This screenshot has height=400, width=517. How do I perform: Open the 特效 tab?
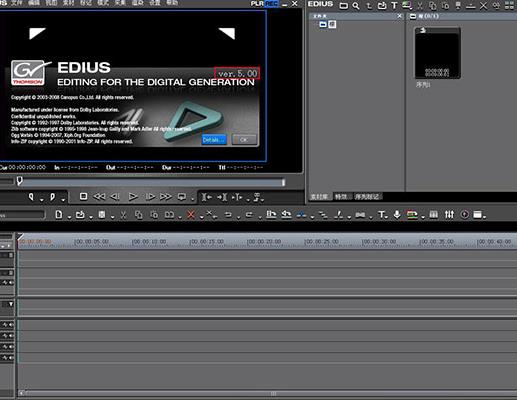pos(342,197)
